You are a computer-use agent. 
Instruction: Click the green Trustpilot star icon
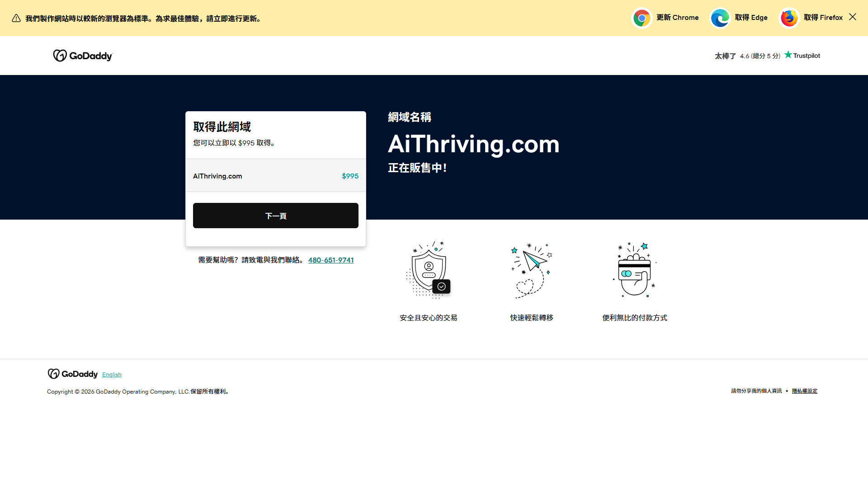tap(788, 54)
